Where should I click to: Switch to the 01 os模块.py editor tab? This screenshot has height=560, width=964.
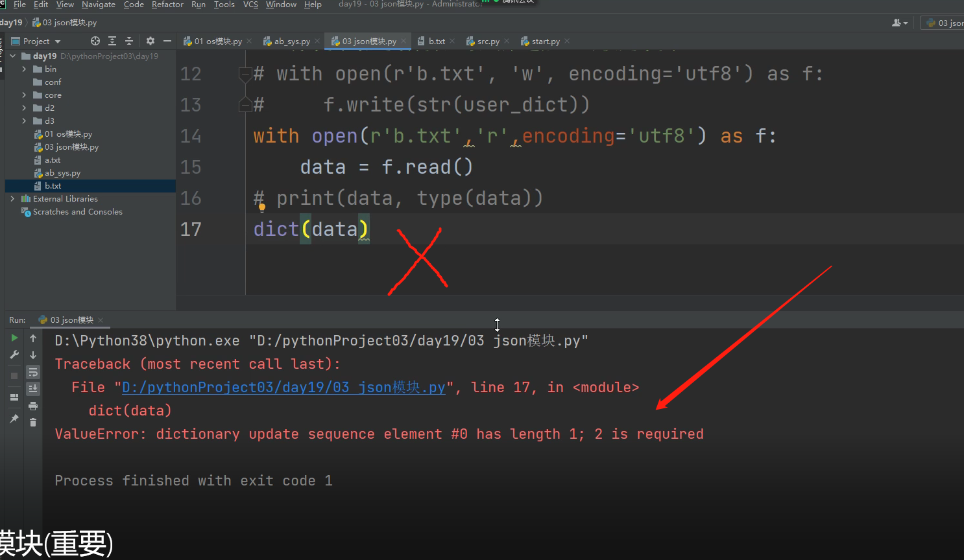[218, 41]
